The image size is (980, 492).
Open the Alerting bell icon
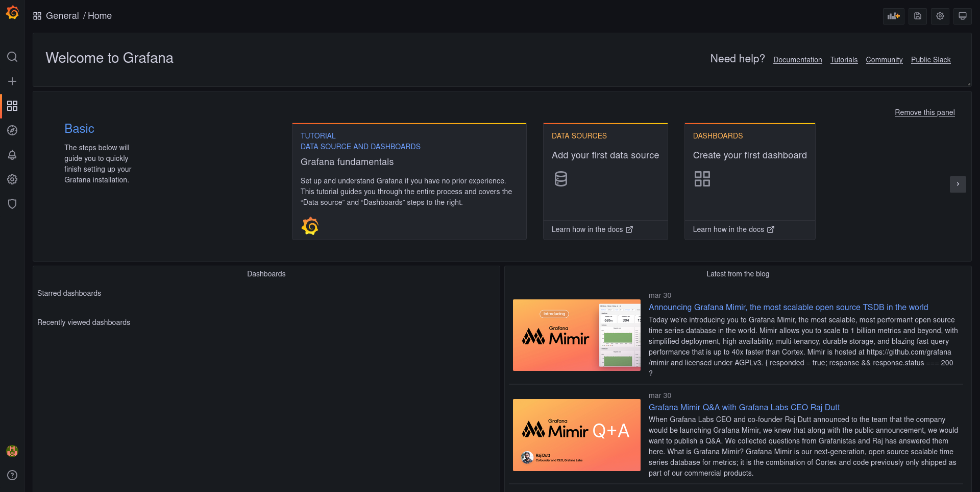[12, 155]
